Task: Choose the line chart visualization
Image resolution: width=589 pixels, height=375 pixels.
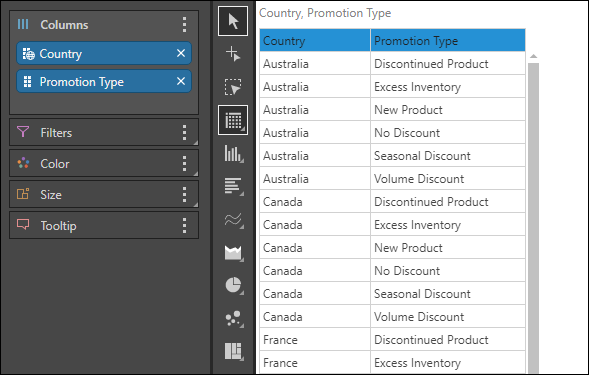Action: pyautogui.click(x=233, y=219)
